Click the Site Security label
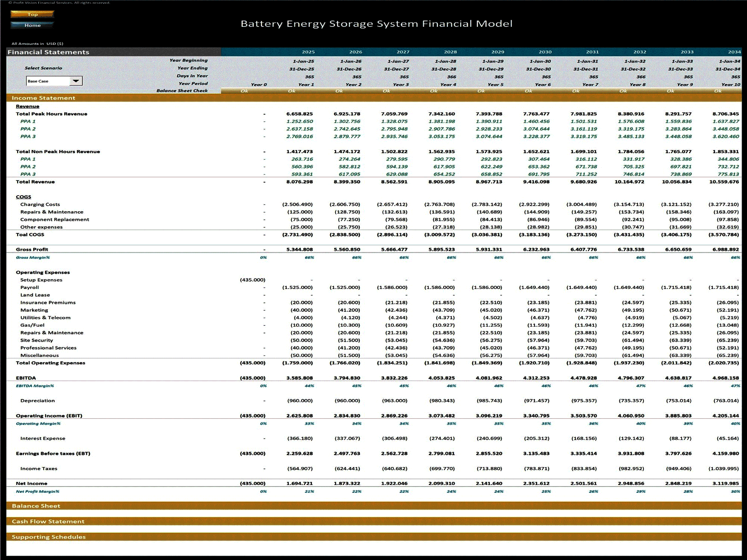 37,340
